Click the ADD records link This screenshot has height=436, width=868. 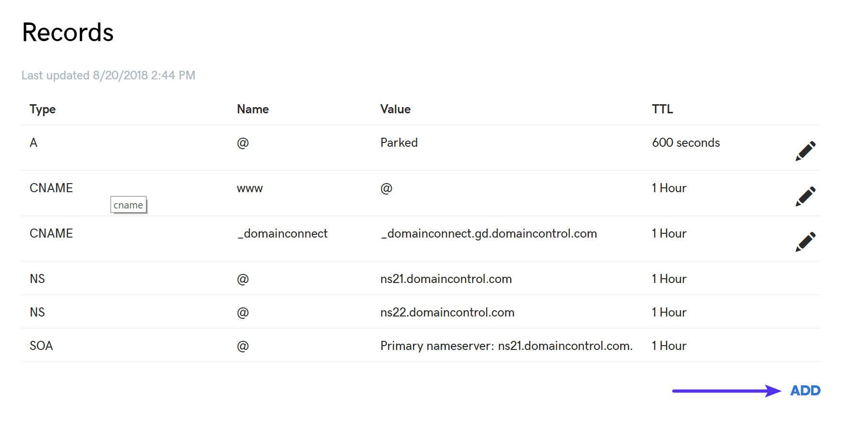[805, 391]
